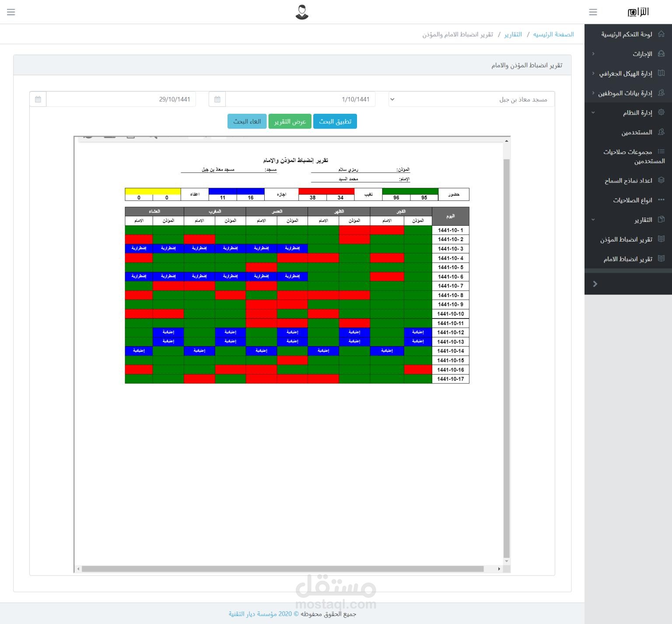The width and height of the screenshot is (672, 624).
Task: Toggle the sidebar hamburger menu beside the logo
Action: click(x=593, y=12)
